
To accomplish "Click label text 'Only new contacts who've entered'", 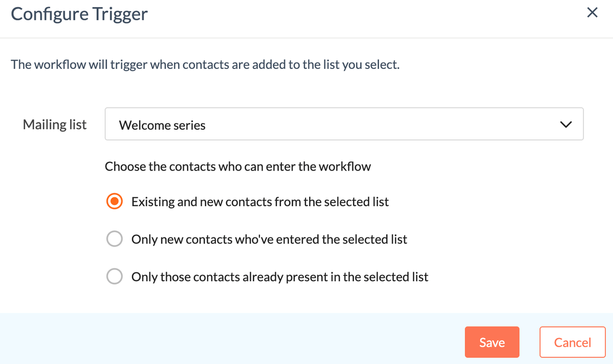I will [269, 239].
